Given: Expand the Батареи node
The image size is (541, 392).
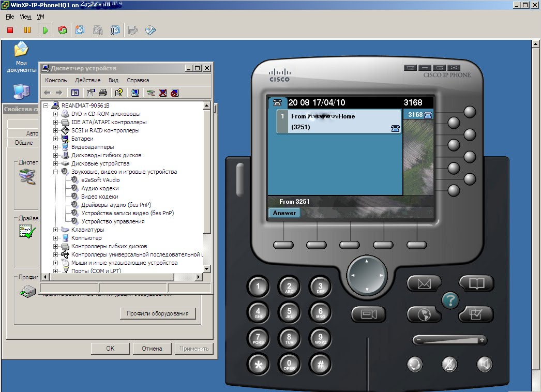Looking at the screenshot, I should pyautogui.click(x=55, y=139).
